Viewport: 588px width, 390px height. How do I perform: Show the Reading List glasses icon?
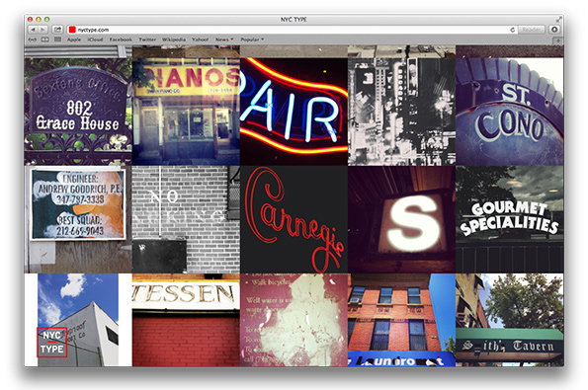coord(33,39)
